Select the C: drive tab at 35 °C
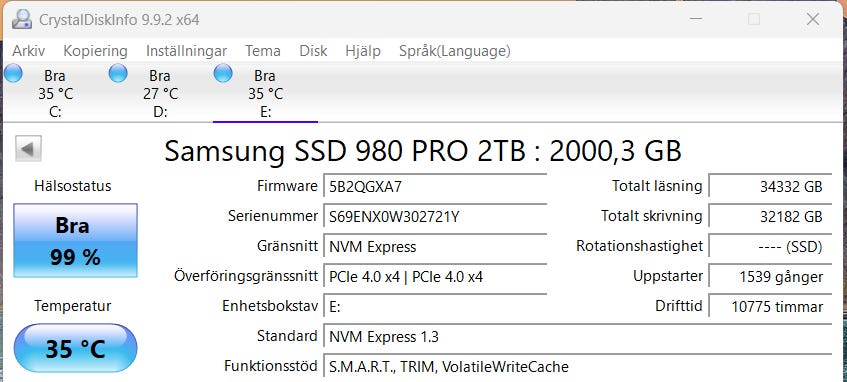Screen dimensions: 847x382 (x=55, y=93)
